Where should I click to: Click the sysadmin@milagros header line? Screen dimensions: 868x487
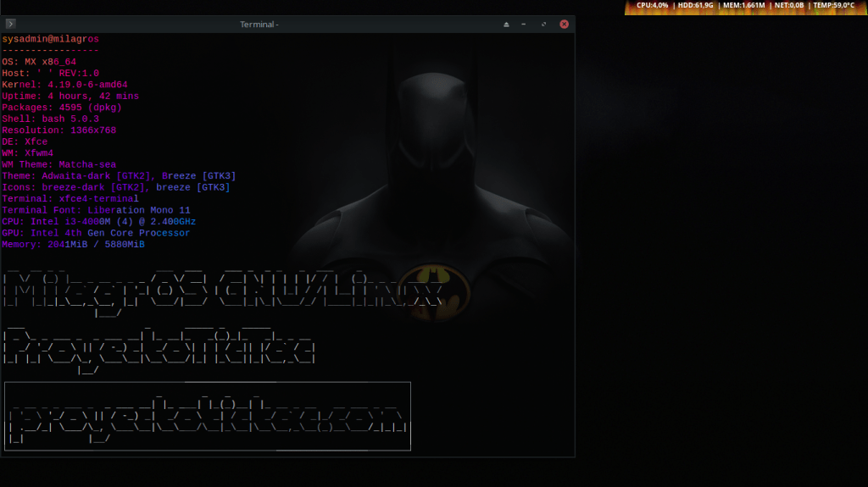coord(50,39)
